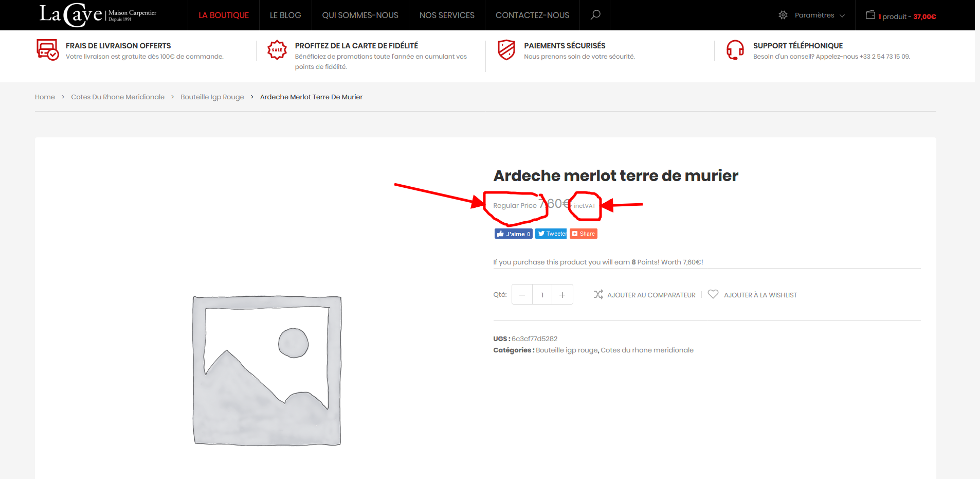980x479 pixels.
Task: Decrease quantity with the minus button
Action: click(522, 295)
